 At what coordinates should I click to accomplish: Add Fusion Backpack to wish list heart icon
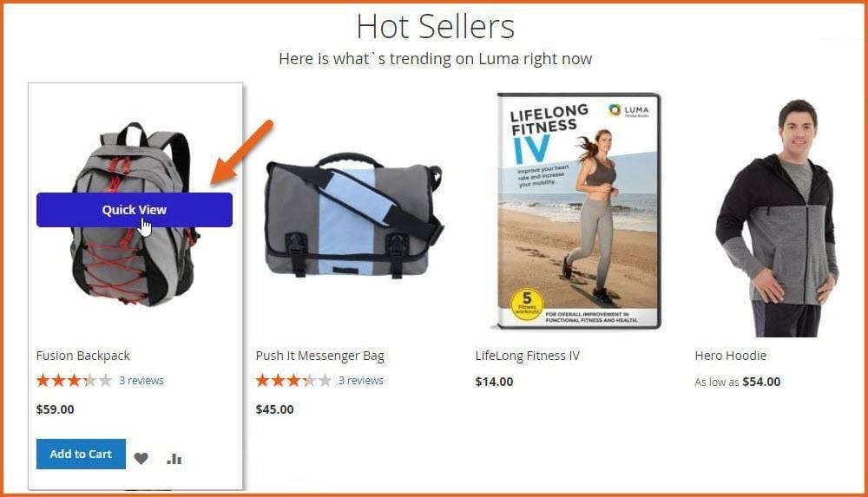(x=141, y=458)
